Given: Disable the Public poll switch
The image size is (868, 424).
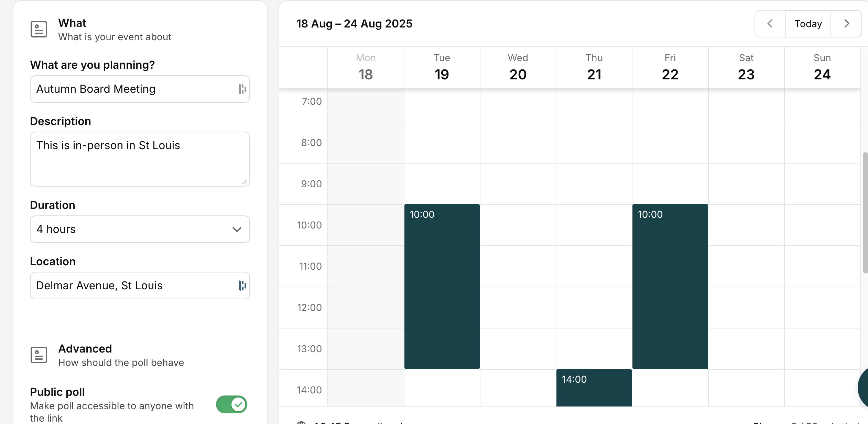Looking at the screenshot, I should click(x=231, y=404).
